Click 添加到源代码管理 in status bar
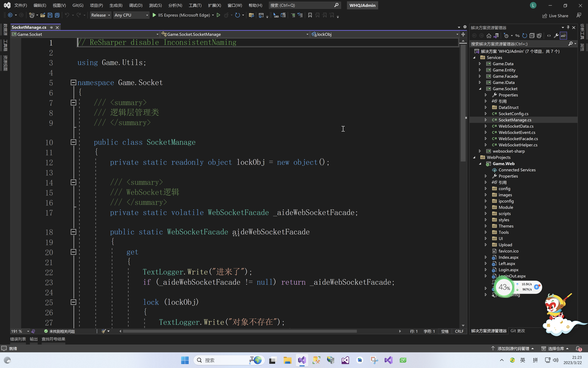The width and height of the screenshot is (588, 368). click(513, 348)
